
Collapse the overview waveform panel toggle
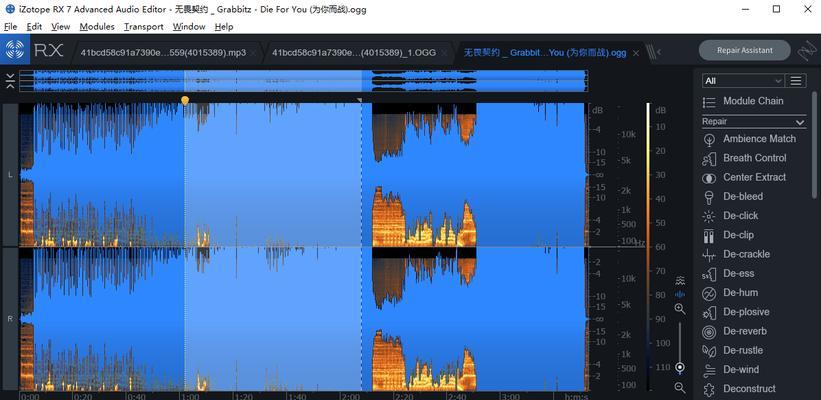10,81
